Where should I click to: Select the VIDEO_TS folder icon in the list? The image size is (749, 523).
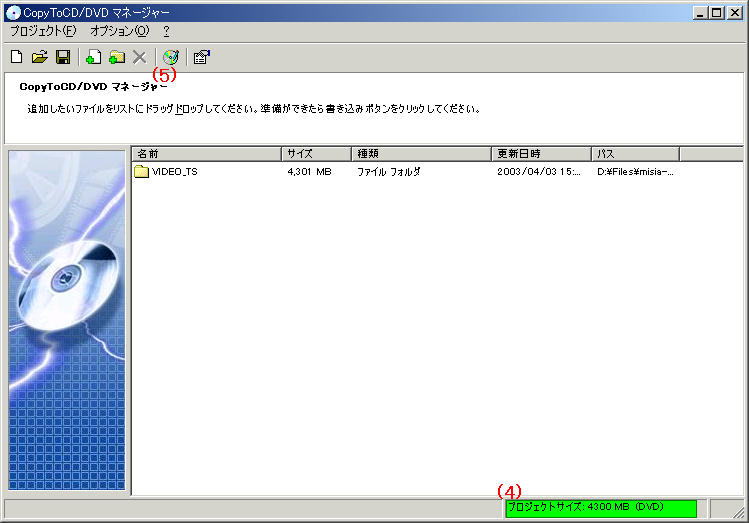coord(141,171)
